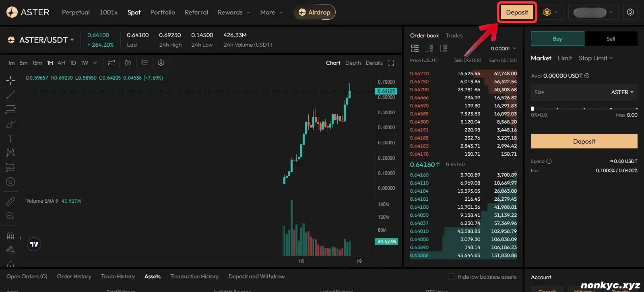644x292 pixels.
Task: Select the text annotation tool
Action: click(10, 138)
